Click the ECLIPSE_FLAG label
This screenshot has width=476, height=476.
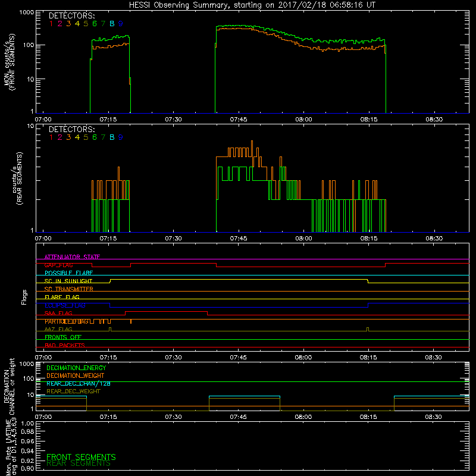tap(65, 305)
